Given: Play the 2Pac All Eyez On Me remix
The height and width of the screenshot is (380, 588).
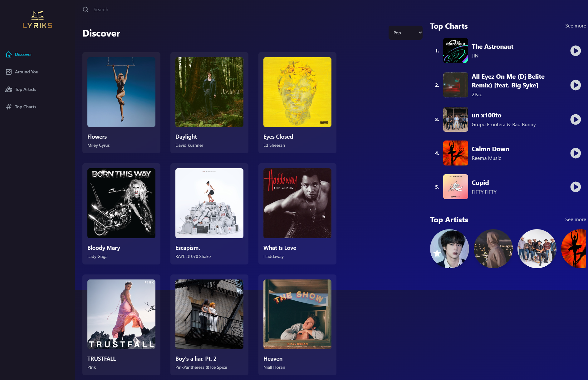Looking at the screenshot, I should 576,85.
